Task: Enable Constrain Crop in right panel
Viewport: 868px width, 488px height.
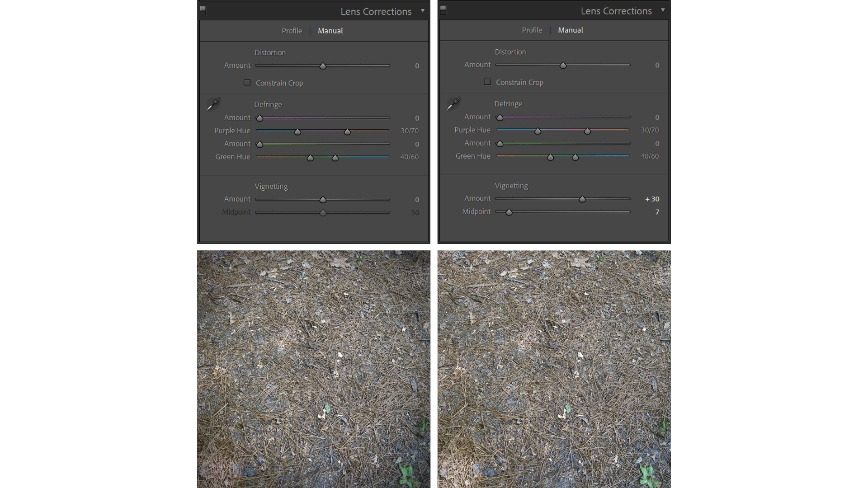Action: point(487,82)
